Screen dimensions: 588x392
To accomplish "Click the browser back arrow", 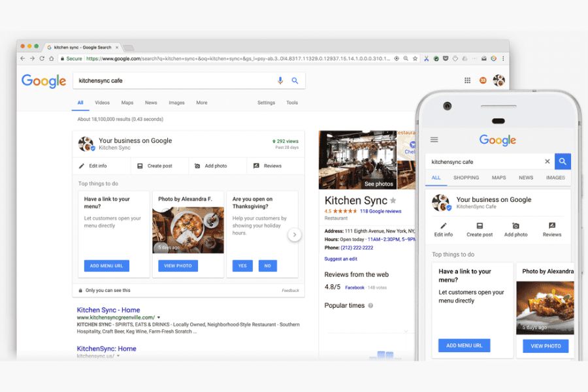I will pyautogui.click(x=22, y=59).
